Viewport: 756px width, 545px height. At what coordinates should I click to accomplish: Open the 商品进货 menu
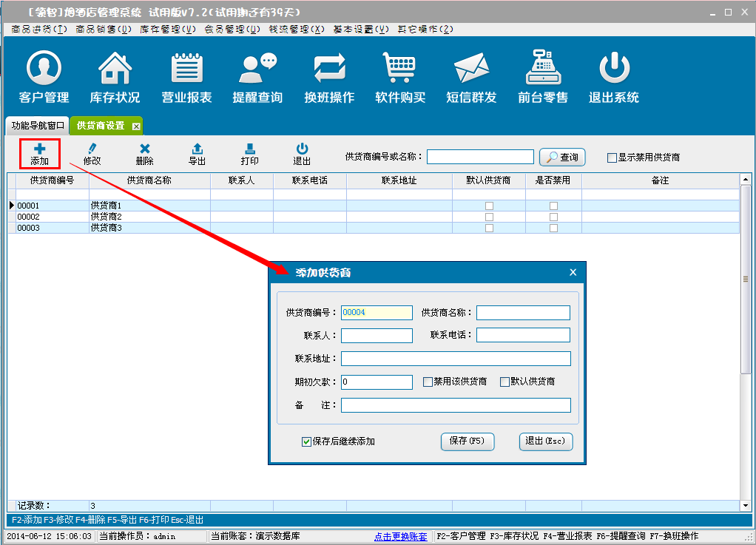tap(39, 30)
